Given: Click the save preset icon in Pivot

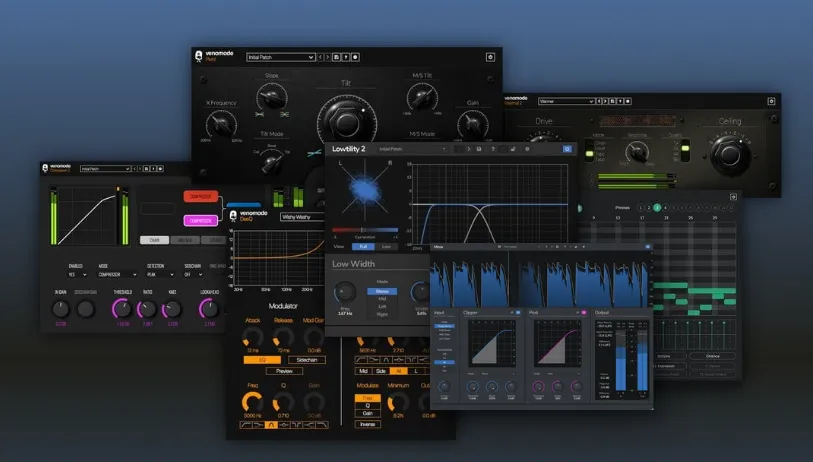Looking at the screenshot, I should [337, 57].
